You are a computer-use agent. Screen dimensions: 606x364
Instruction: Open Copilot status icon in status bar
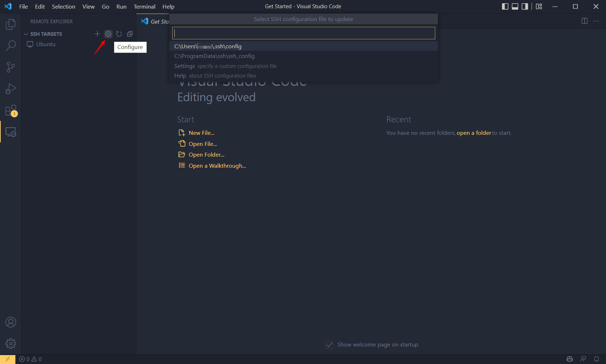pyautogui.click(x=570, y=359)
